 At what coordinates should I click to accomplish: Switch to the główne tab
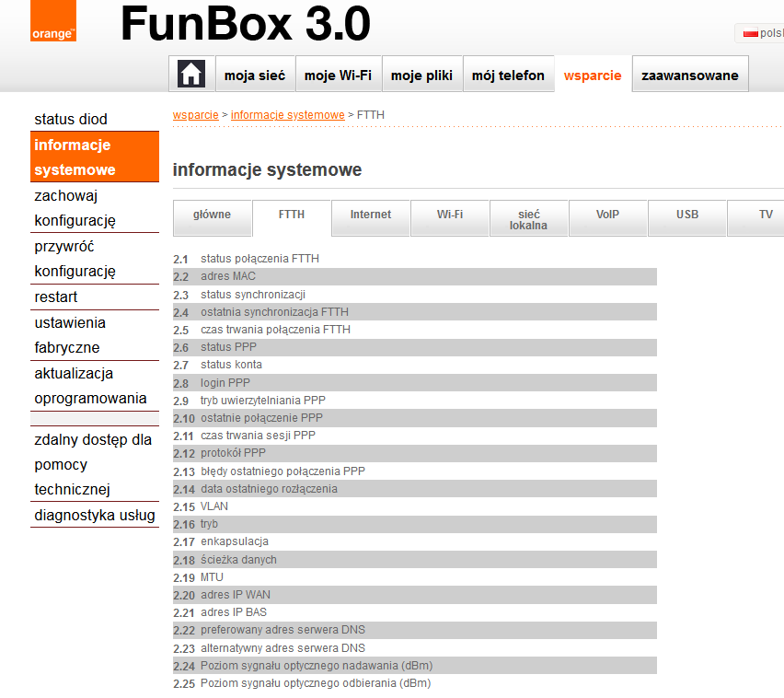pyautogui.click(x=213, y=215)
